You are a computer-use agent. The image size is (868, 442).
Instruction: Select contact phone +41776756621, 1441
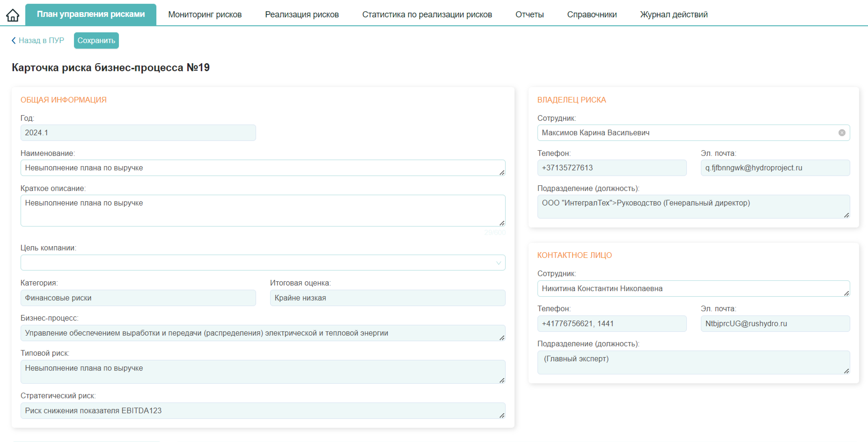click(x=612, y=323)
